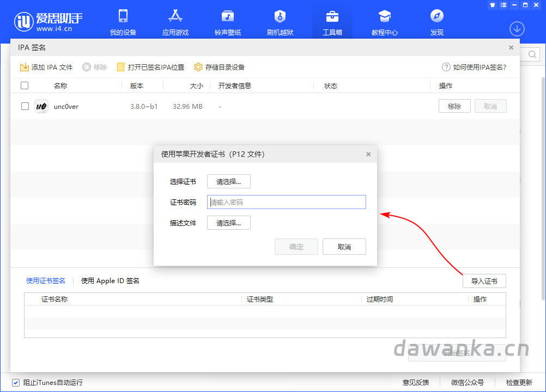Click 确定 in the certificate dialog
The height and width of the screenshot is (392, 546).
296,247
